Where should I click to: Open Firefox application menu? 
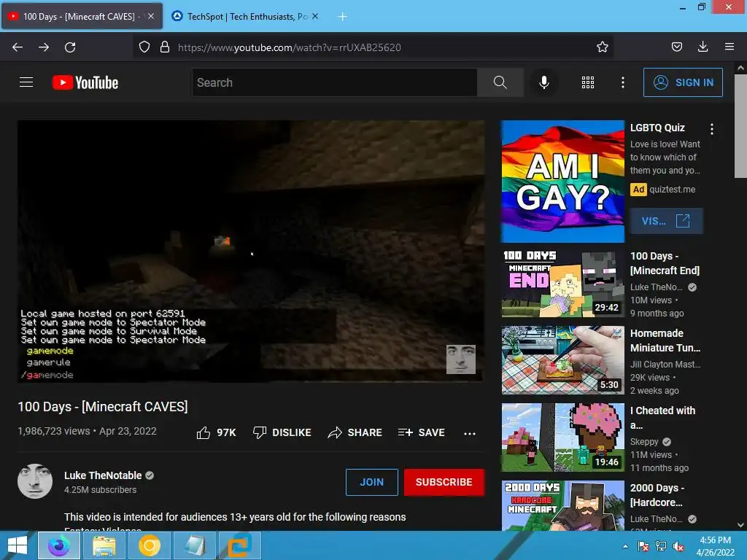click(x=729, y=47)
